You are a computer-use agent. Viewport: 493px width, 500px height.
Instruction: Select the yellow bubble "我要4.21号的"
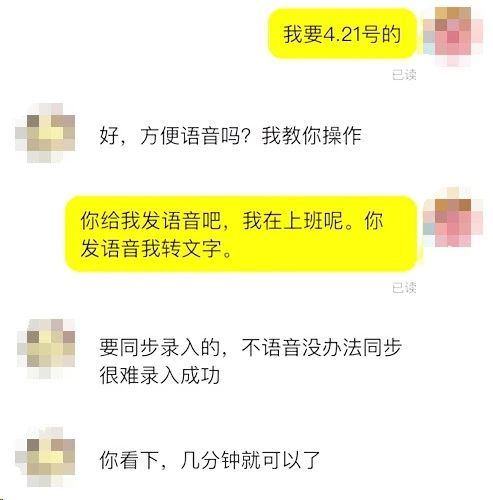point(342,34)
